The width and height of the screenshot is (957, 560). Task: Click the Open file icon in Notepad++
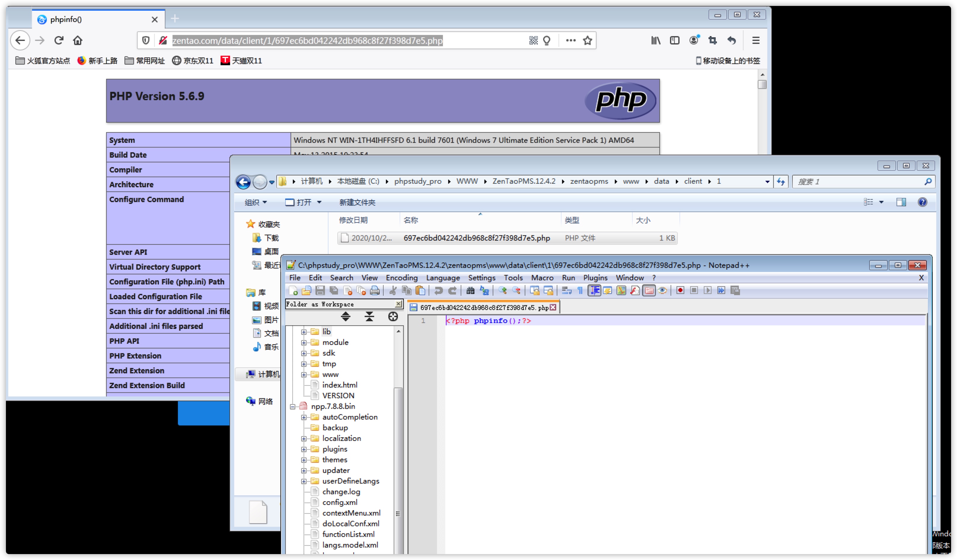pyautogui.click(x=307, y=291)
